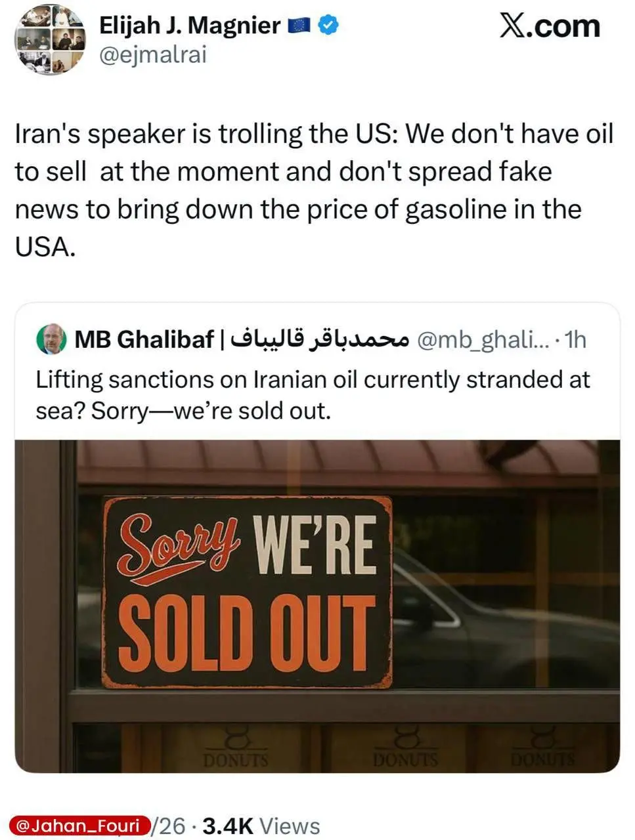Open the MB Ghalibaf name in quoted post
Image resolution: width=635 pixels, height=840 pixels.
point(144,339)
